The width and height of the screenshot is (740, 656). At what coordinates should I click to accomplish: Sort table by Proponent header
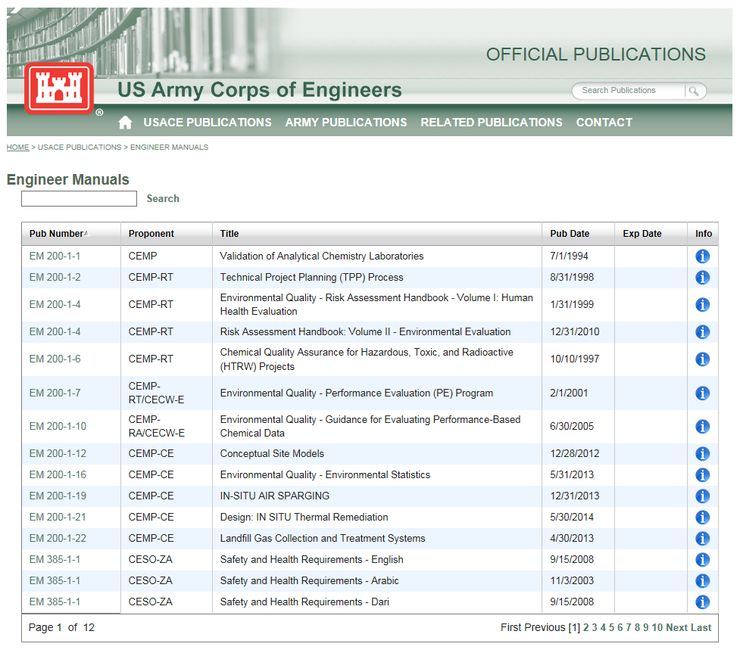click(151, 234)
